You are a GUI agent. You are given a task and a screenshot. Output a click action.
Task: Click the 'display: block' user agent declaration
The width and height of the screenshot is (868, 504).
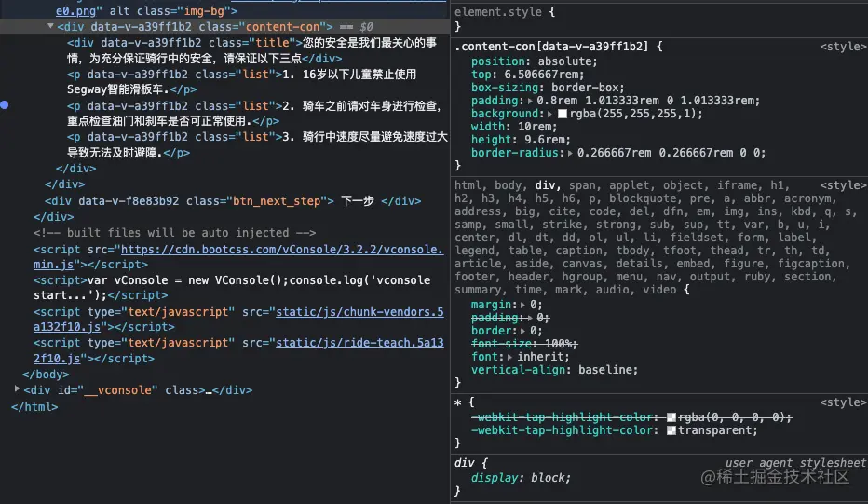click(521, 478)
